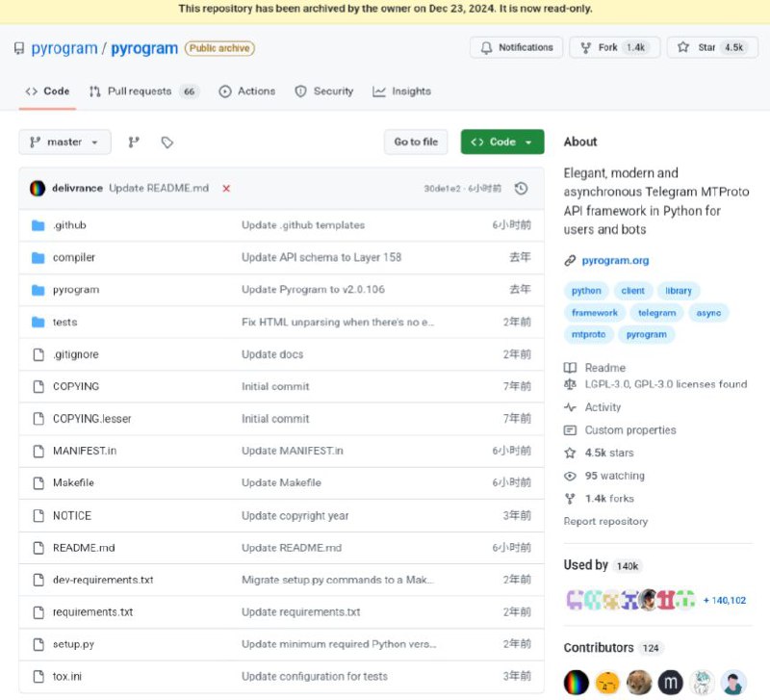Viewport: 770px width, 700px height.
Task: Click the tags icon next to branch selector
Action: pyautogui.click(x=167, y=142)
